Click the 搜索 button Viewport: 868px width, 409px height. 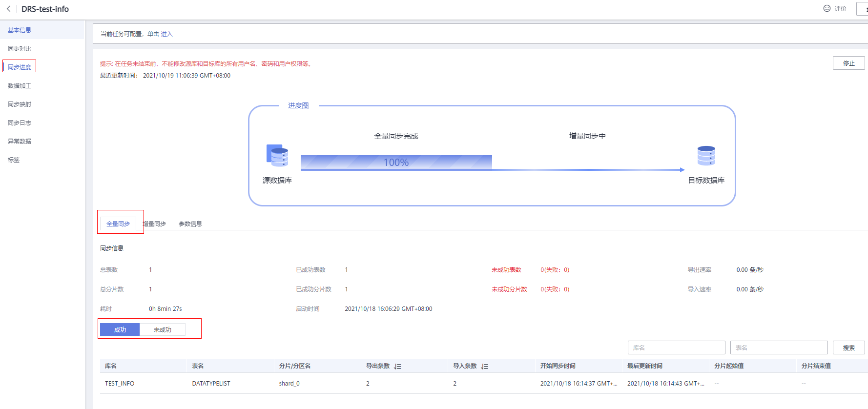848,348
